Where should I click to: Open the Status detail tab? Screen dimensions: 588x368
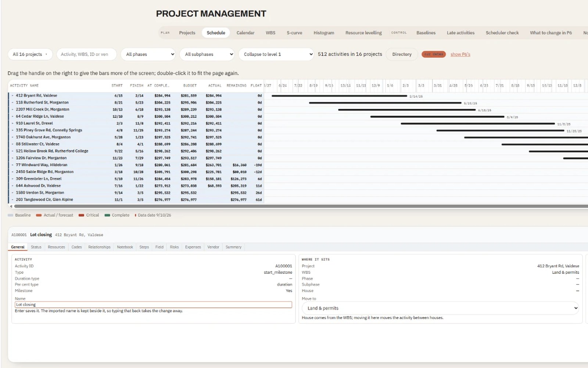pos(36,247)
